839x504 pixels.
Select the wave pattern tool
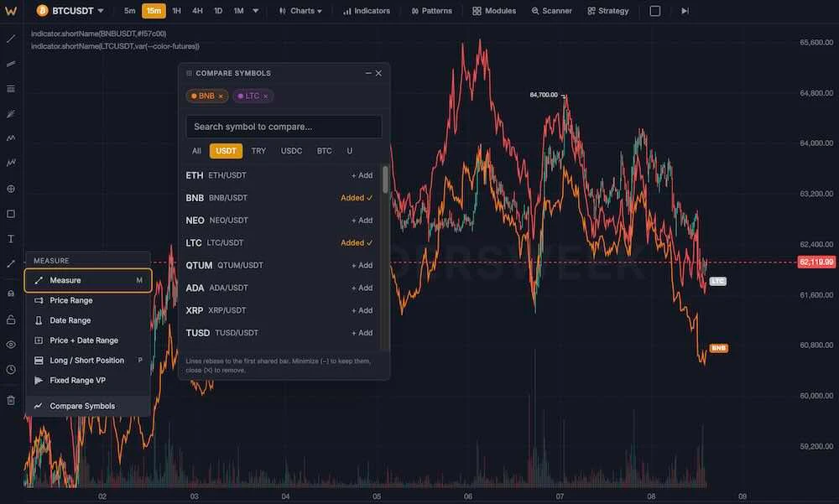pyautogui.click(x=11, y=138)
